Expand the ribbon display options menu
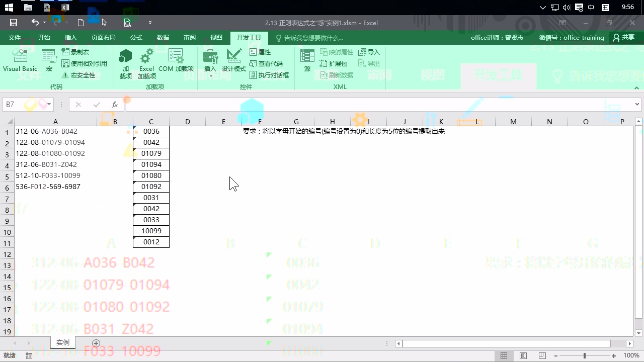This screenshot has width=644, height=362. tap(562, 23)
